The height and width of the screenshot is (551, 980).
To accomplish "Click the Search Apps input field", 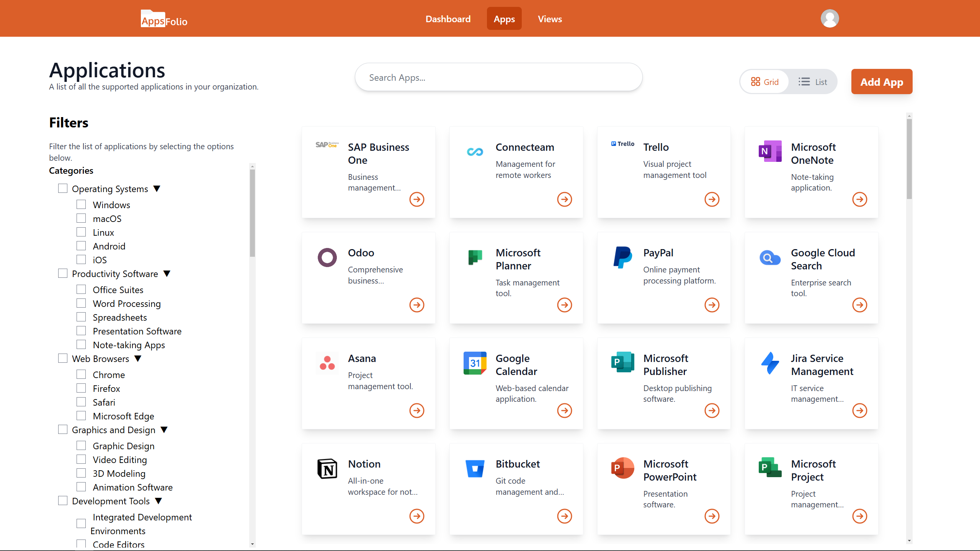I will click(498, 78).
